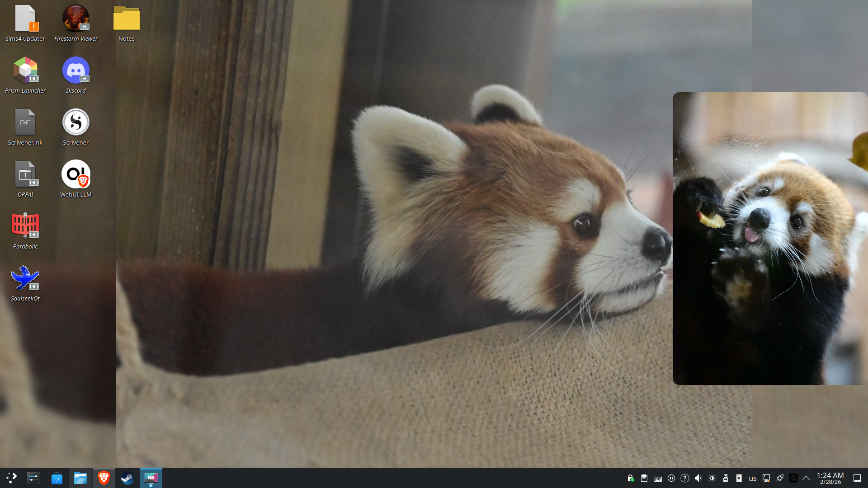The height and width of the screenshot is (488, 868).
Task: Click the show desktop button
Action: pos(857,478)
